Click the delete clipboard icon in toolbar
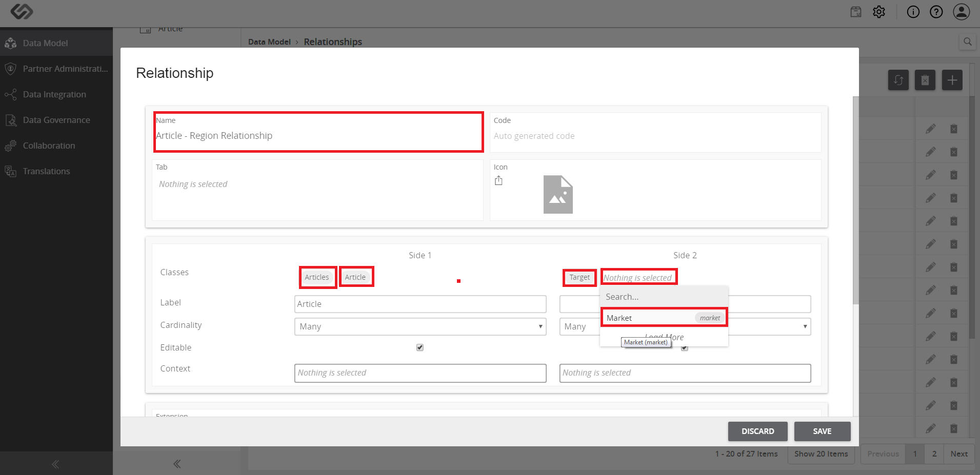Screen dimensions: 980x475 (x=925, y=80)
